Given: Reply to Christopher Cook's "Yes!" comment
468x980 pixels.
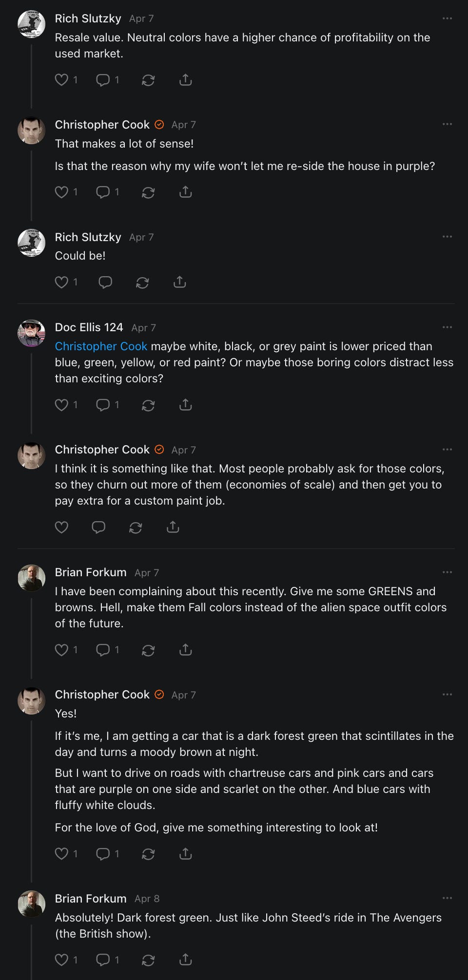Looking at the screenshot, I should click(103, 853).
